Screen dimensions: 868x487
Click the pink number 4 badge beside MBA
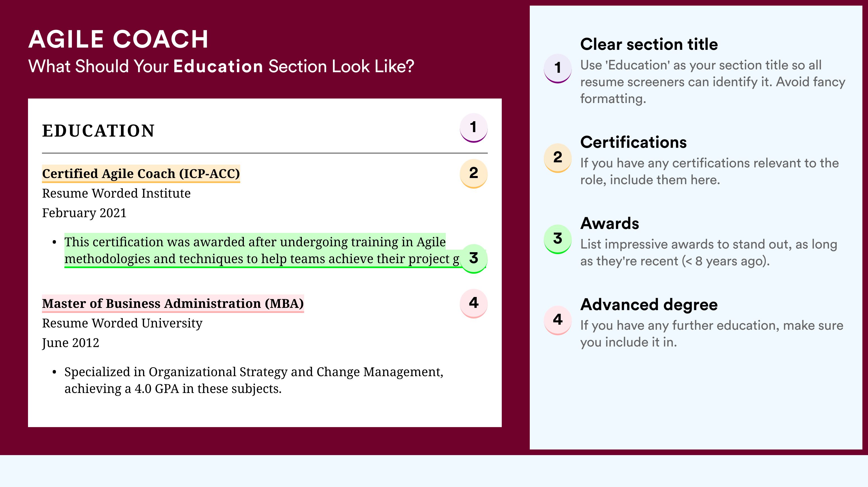(x=473, y=303)
